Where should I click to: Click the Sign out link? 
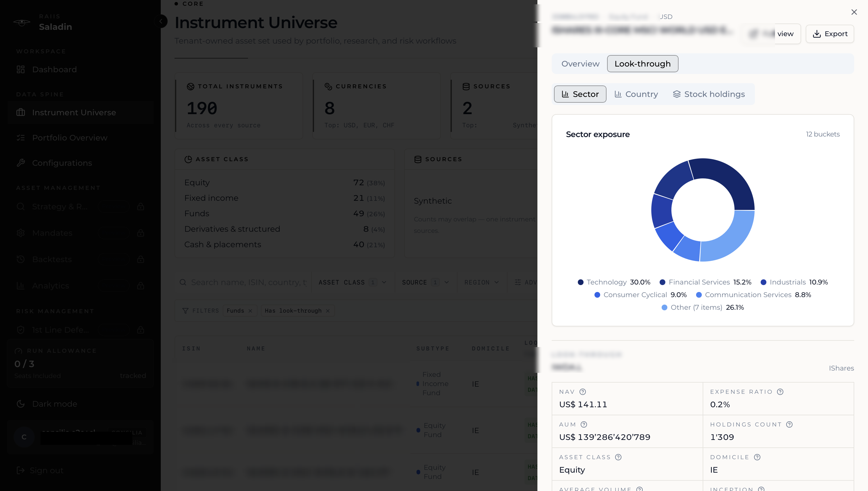[x=40, y=470]
